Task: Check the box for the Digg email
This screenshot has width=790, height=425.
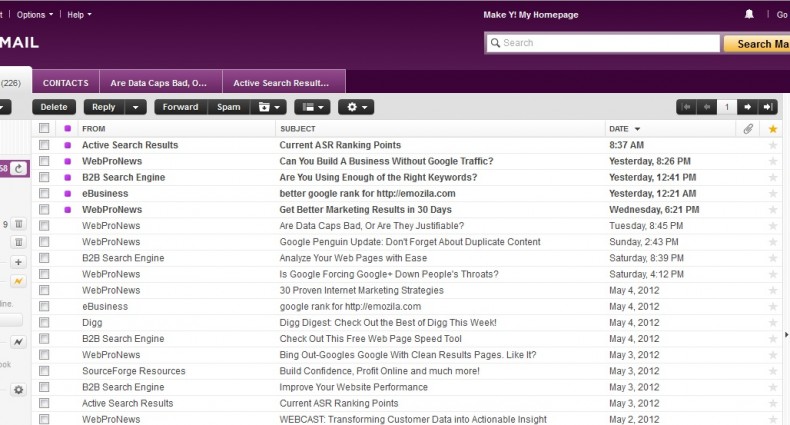Action: click(44, 323)
